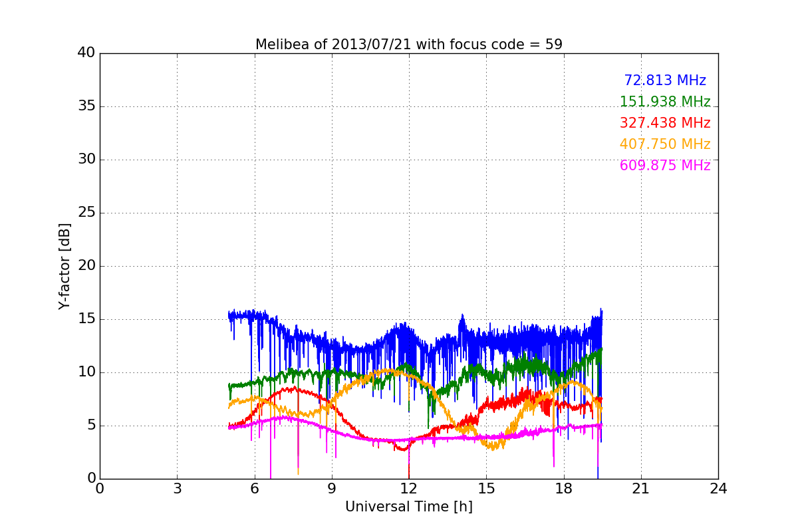Click the y-axis tick label 35
Screen dimensions: 798x532
pos(86,106)
